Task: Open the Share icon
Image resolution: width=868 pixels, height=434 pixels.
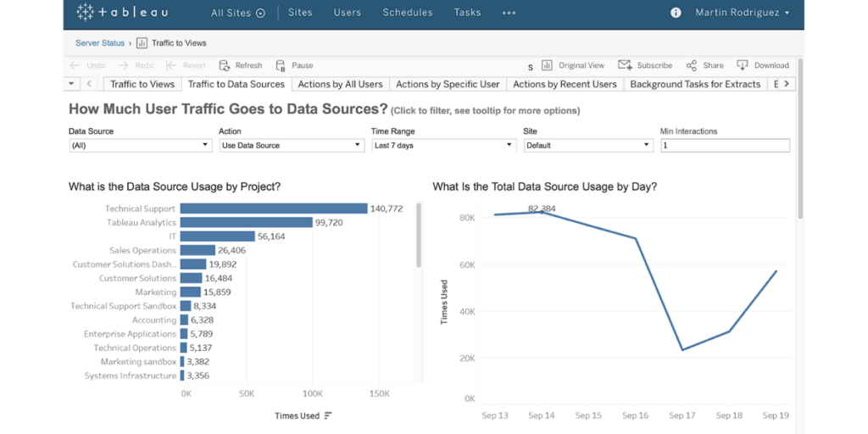Action: point(692,65)
